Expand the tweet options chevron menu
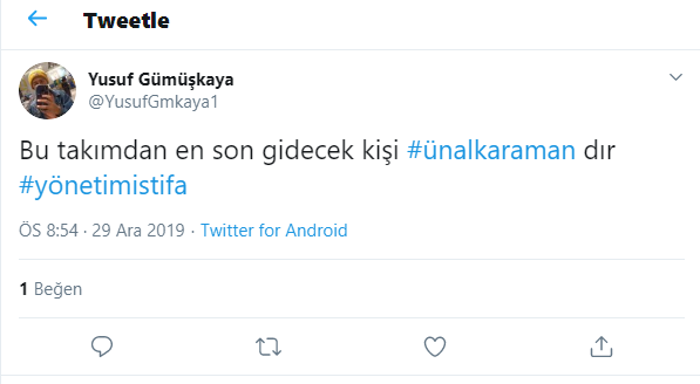This screenshot has width=700, height=384. point(676,77)
